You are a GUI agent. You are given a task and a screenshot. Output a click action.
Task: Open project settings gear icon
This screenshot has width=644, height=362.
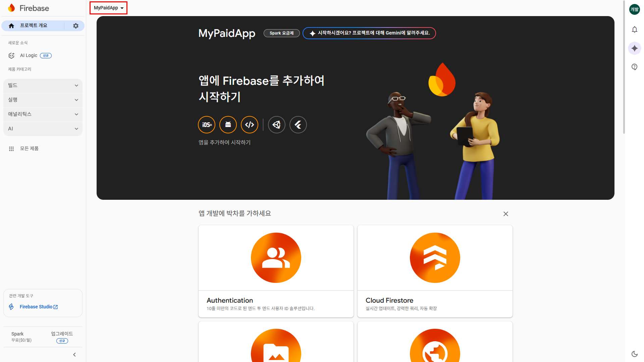pyautogui.click(x=76, y=26)
